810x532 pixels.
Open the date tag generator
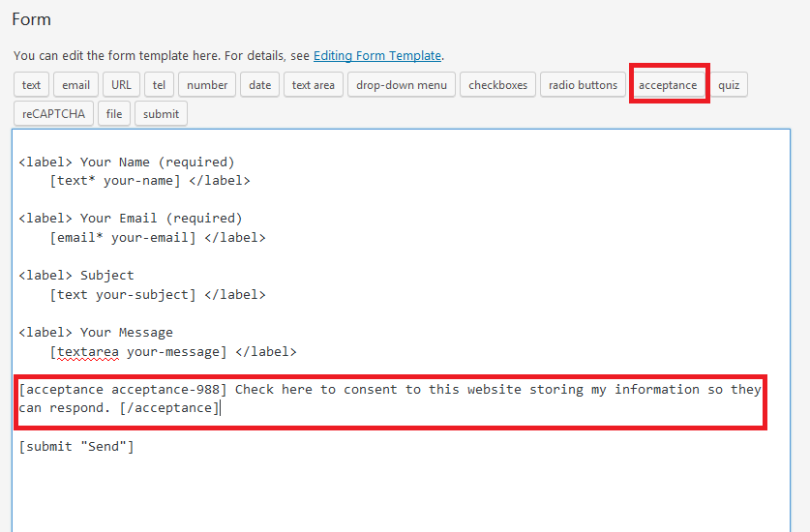pos(260,85)
